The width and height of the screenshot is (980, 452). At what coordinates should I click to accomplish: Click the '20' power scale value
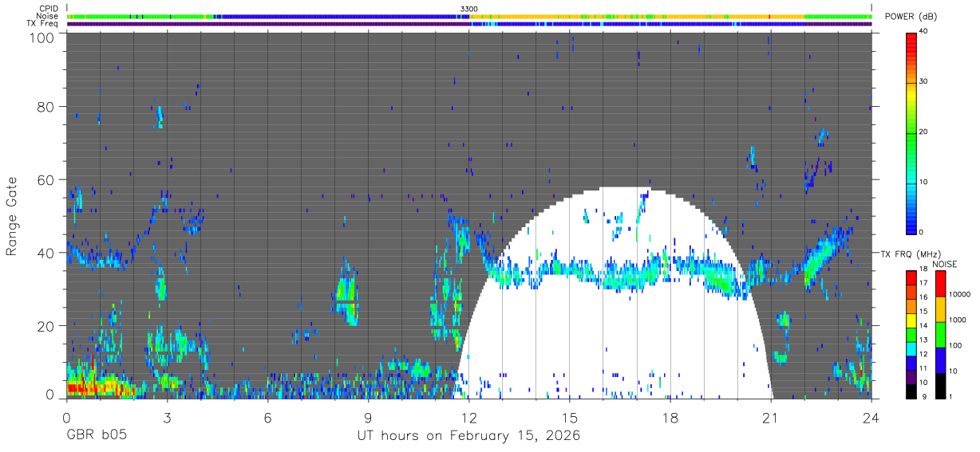(x=924, y=132)
